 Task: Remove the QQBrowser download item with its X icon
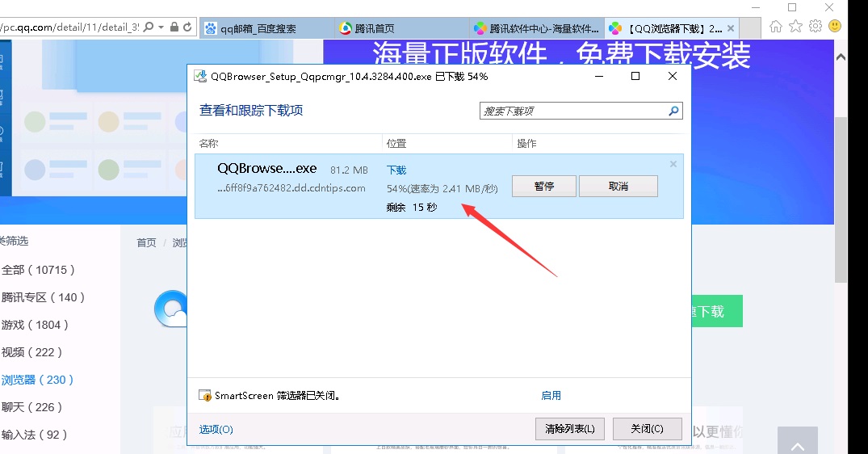pos(673,164)
